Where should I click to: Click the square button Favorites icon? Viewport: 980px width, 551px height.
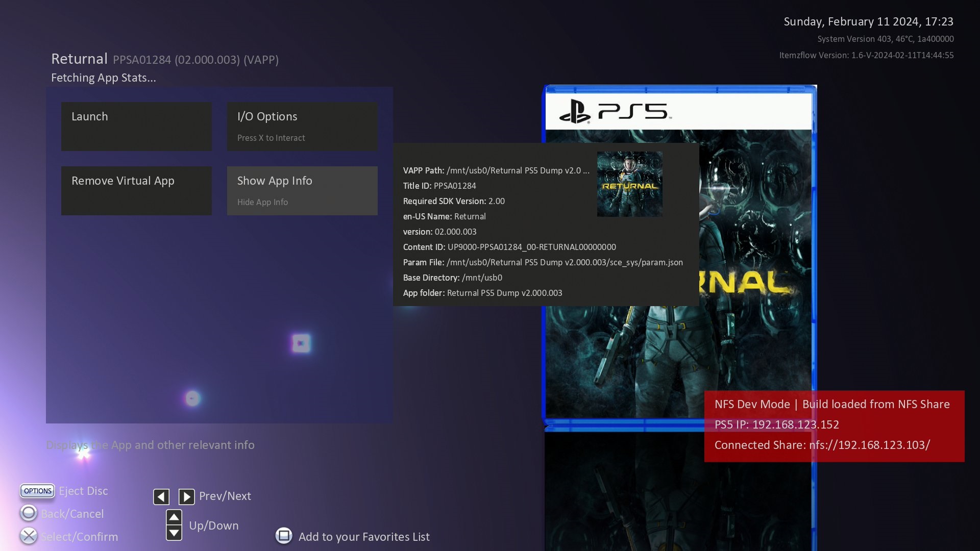point(284,536)
